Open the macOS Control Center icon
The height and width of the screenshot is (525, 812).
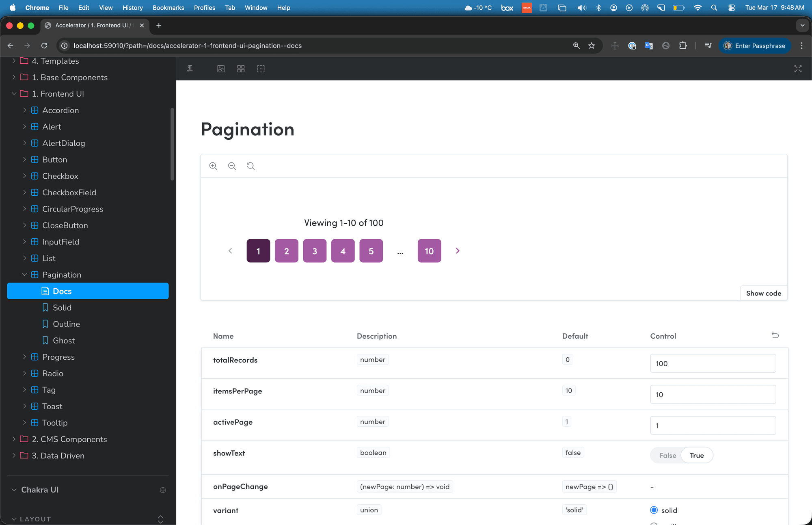(x=731, y=8)
